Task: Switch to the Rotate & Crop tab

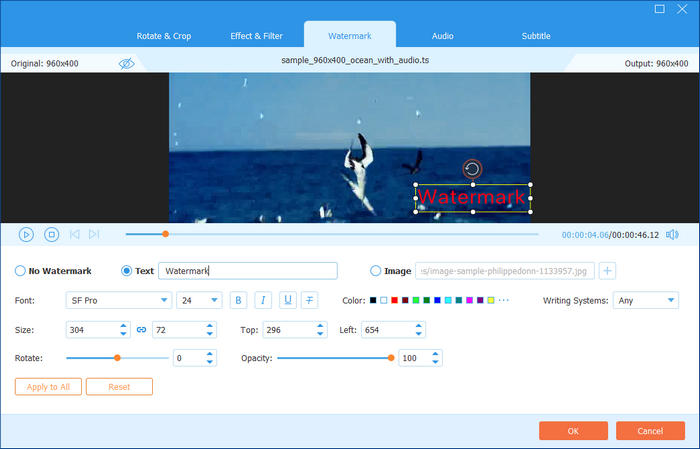Action: [165, 36]
